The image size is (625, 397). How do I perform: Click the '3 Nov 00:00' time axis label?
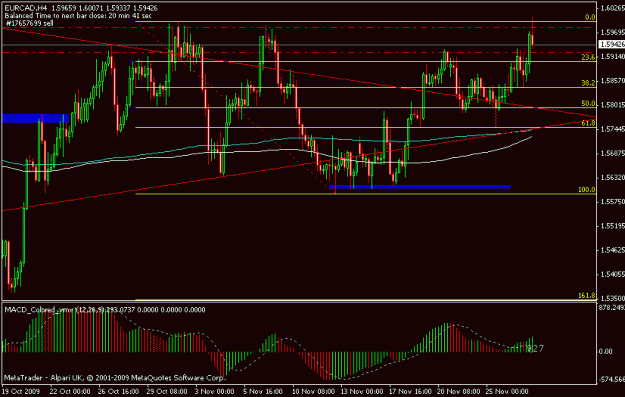(x=214, y=391)
